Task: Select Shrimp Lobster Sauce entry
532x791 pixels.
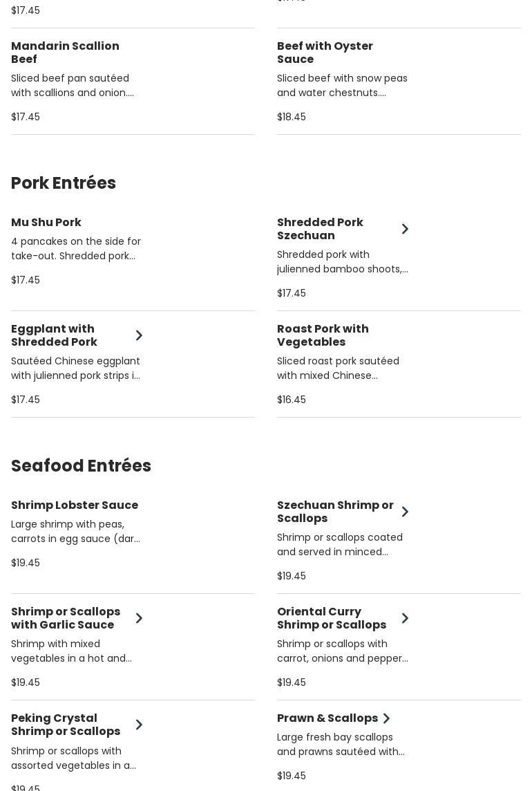Action: tap(75, 505)
